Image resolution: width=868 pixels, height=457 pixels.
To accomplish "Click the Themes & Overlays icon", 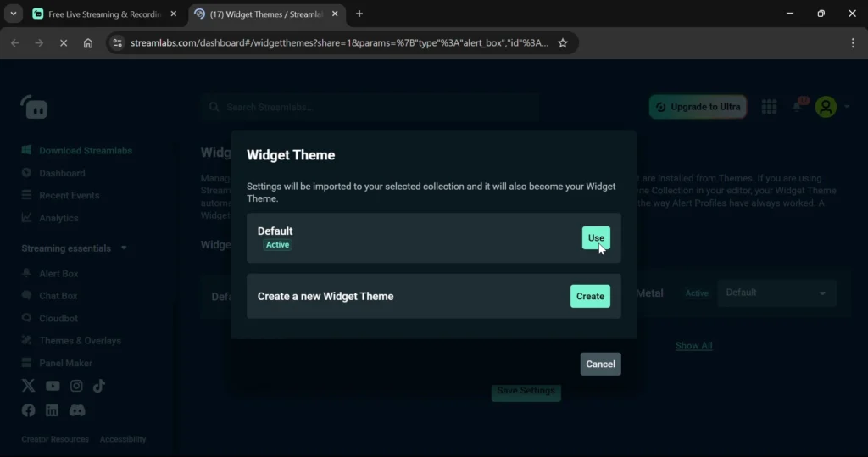I will [26, 340].
